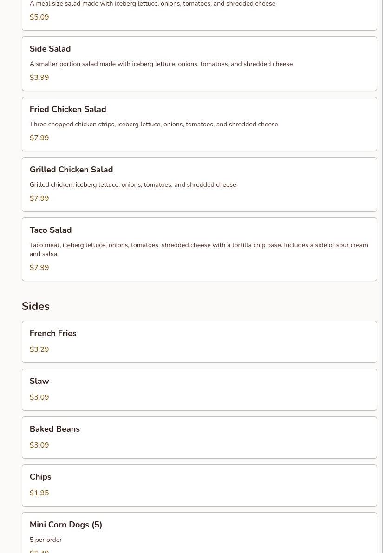Click the $3.29 French Fries price
The width and height of the screenshot is (392, 553).
point(39,349)
